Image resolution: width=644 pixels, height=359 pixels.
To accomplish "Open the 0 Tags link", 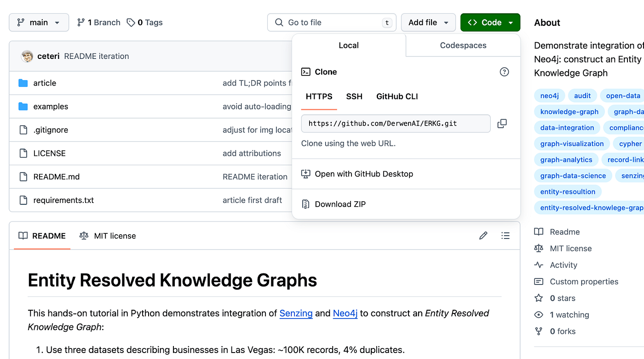I will (145, 23).
